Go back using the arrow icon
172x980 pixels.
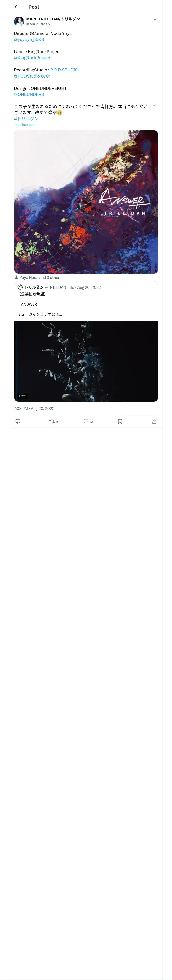pos(17,7)
